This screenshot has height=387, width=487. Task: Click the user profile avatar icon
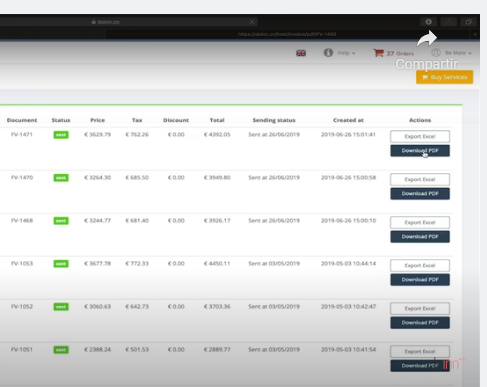(436, 53)
